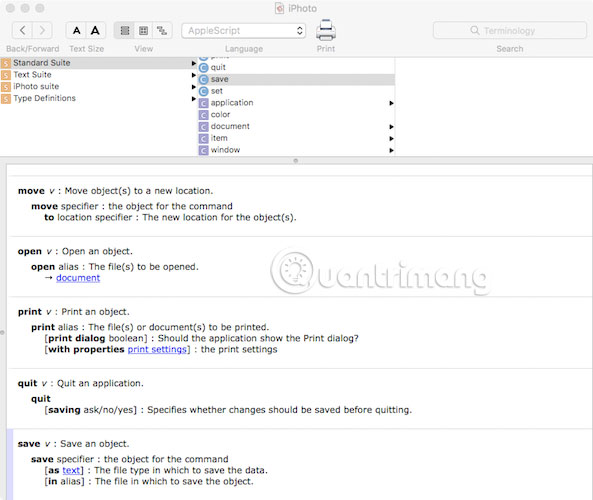
Task: Go back with the left arrow button
Action: click(x=23, y=30)
